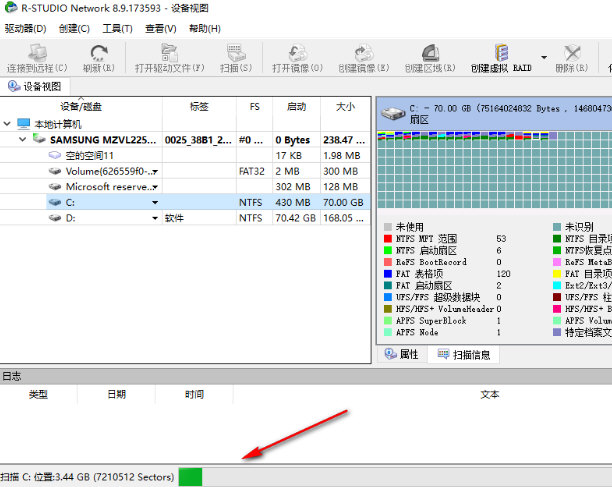Click the Create Image toolbar icon
The image size is (612, 487).
point(364,52)
